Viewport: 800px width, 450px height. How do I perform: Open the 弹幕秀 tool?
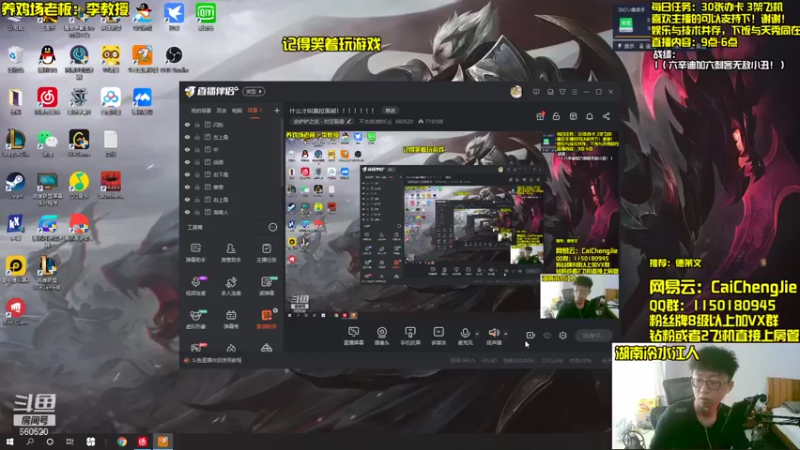click(231, 318)
